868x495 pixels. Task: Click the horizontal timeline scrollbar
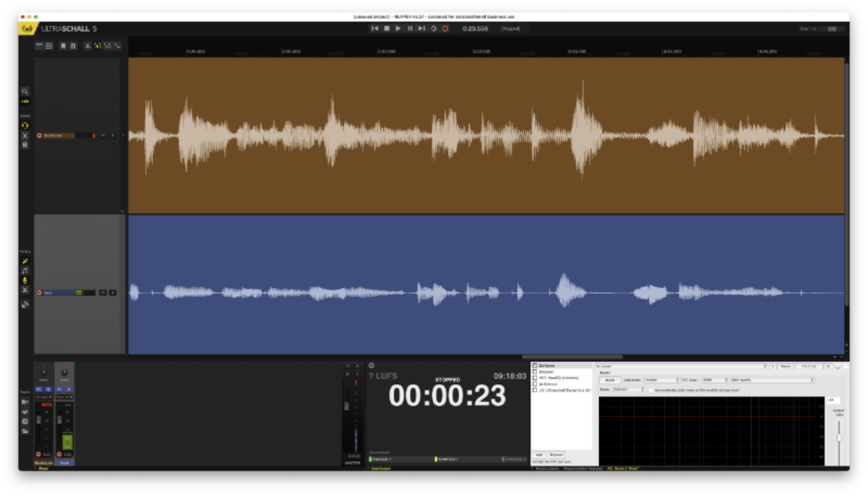coord(571,357)
